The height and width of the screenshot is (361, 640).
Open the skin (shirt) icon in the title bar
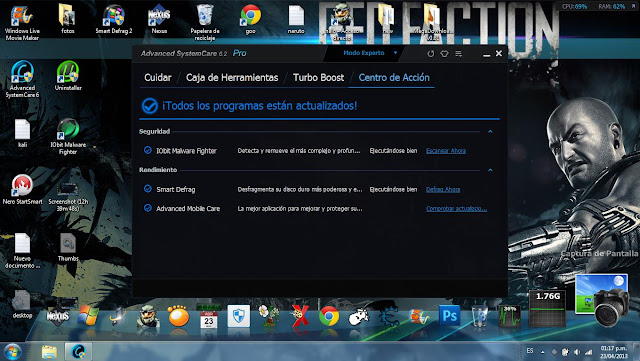pos(444,53)
